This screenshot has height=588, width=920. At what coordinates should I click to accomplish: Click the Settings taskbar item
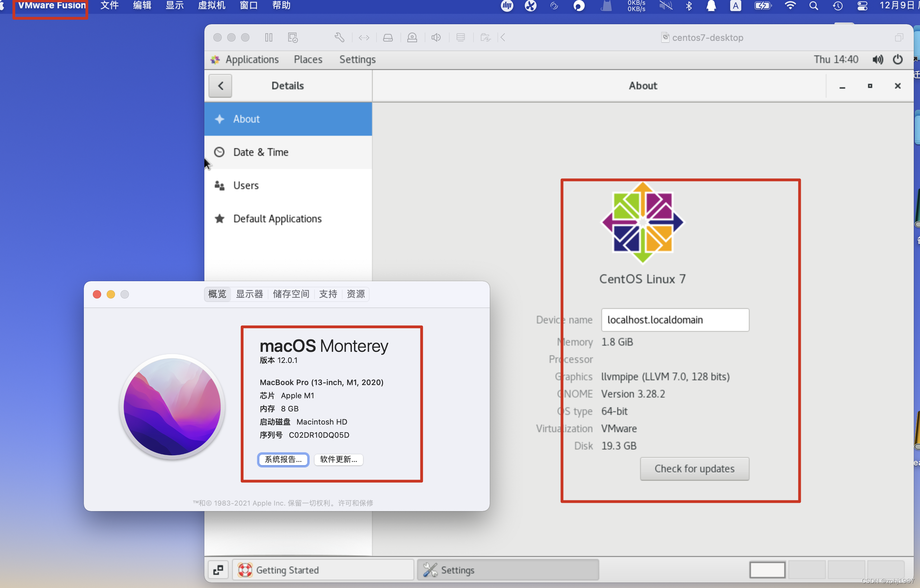pos(508,570)
